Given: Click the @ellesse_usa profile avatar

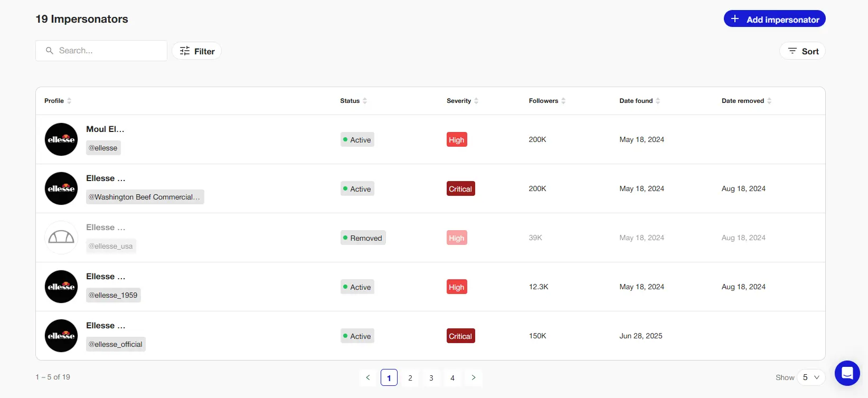Looking at the screenshot, I should click(61, 238).
